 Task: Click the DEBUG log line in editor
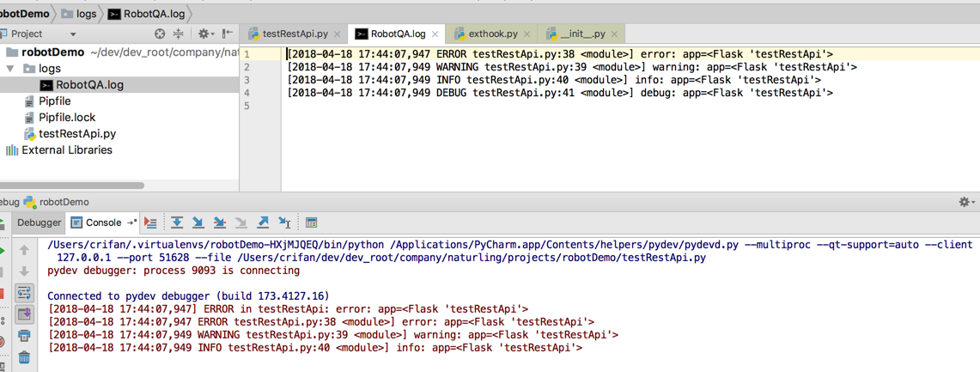(559, 93)
